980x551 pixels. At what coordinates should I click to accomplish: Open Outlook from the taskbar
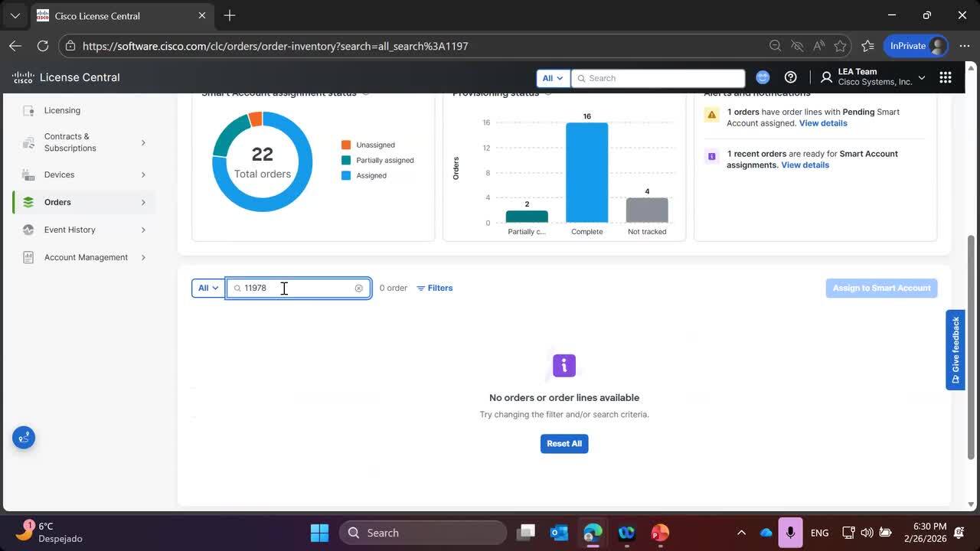(559, 533)
